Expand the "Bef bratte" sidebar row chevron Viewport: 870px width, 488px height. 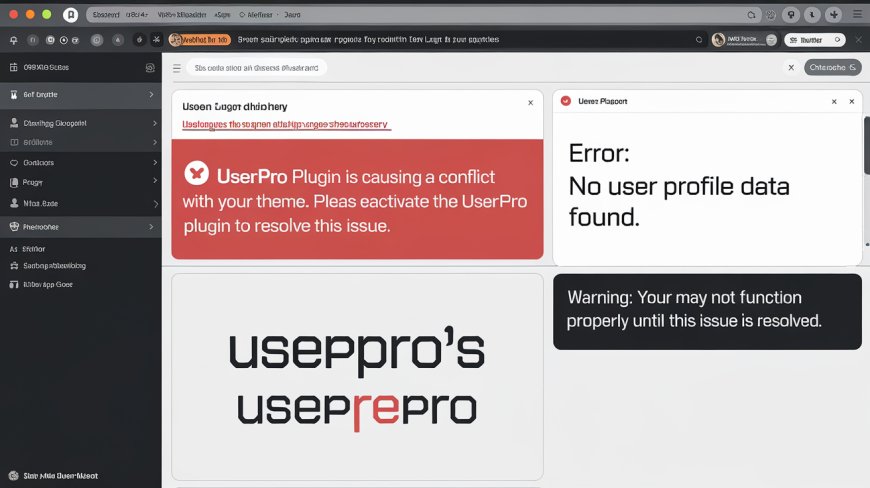click(151, 95)
